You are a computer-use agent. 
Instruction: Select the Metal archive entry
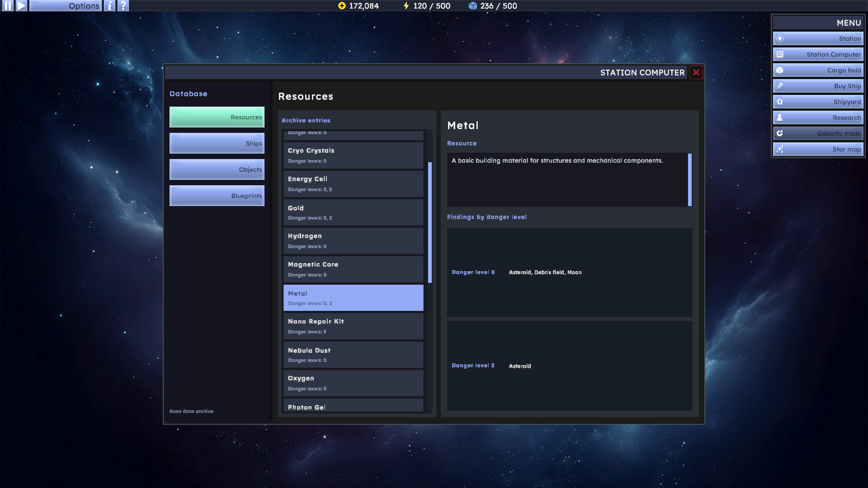click(x=354, y=298)
